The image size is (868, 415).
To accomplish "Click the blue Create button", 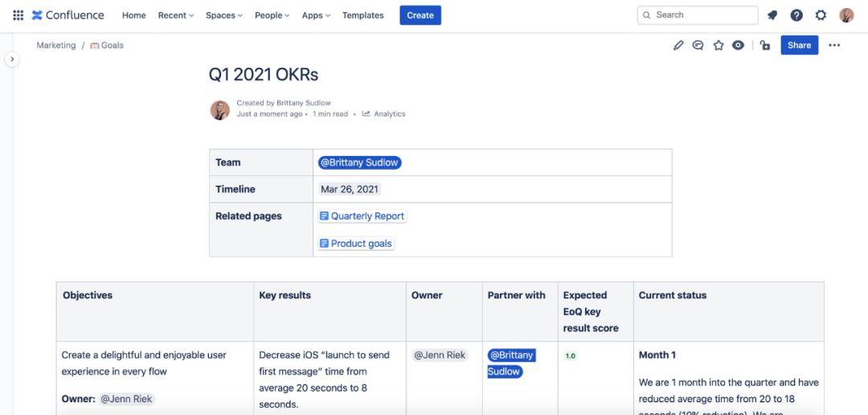I will tap(420, 15).
